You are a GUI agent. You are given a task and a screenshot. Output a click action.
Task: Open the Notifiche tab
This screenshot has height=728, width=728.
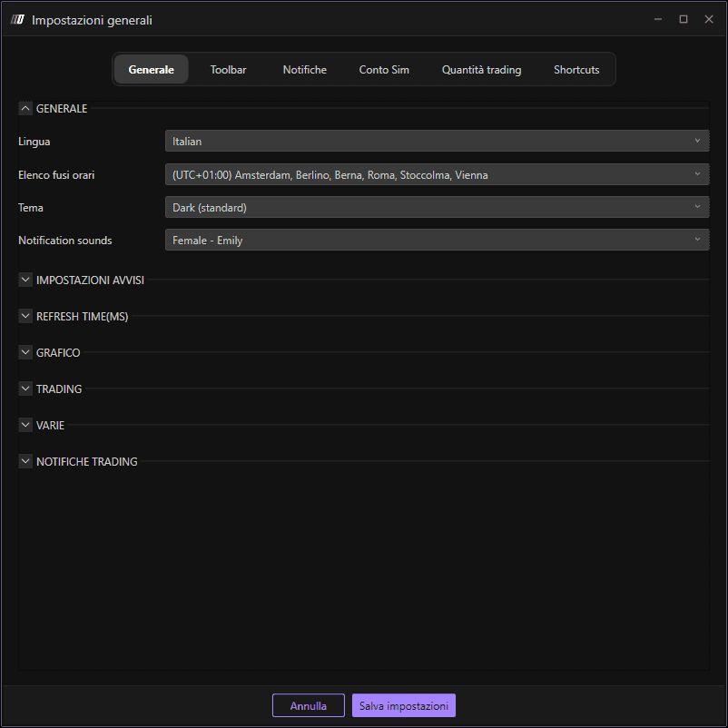click(305, 69)
